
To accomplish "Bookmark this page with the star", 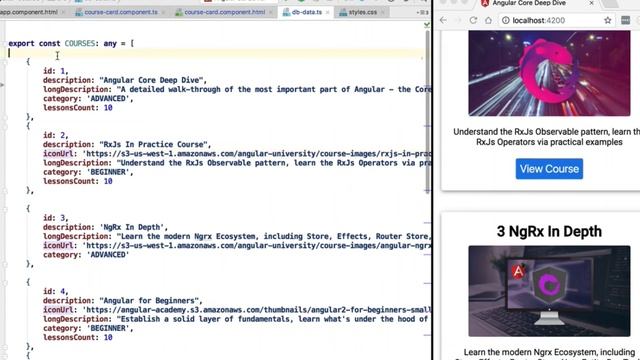I will coord(607,20).
